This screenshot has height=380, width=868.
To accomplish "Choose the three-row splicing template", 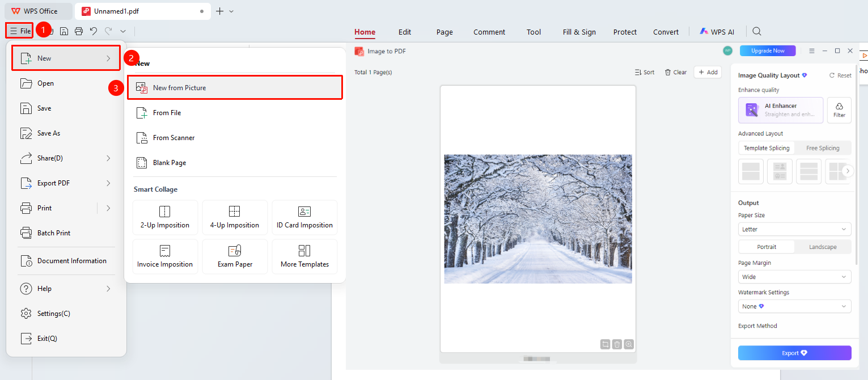I will [x=808, y=171].
